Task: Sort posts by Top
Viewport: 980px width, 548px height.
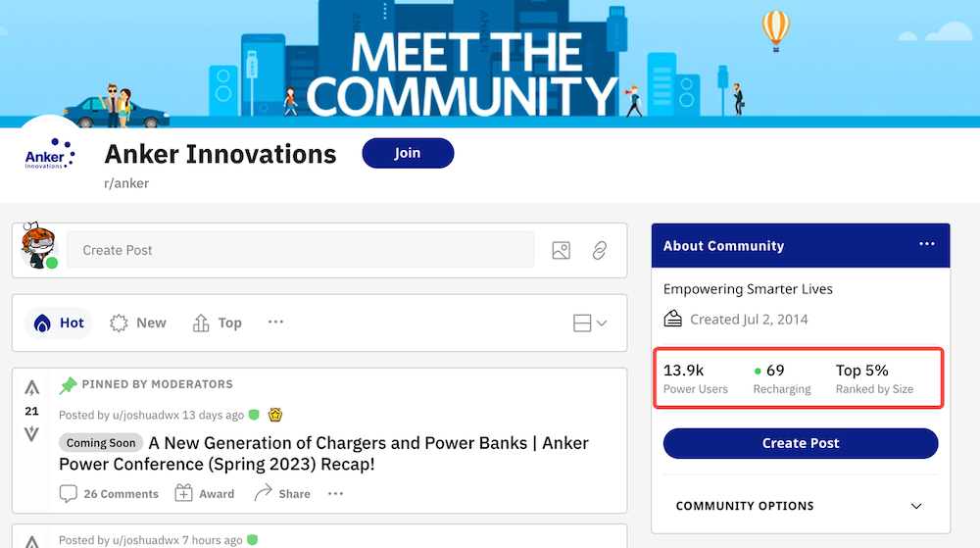Action: pos(217,324)
